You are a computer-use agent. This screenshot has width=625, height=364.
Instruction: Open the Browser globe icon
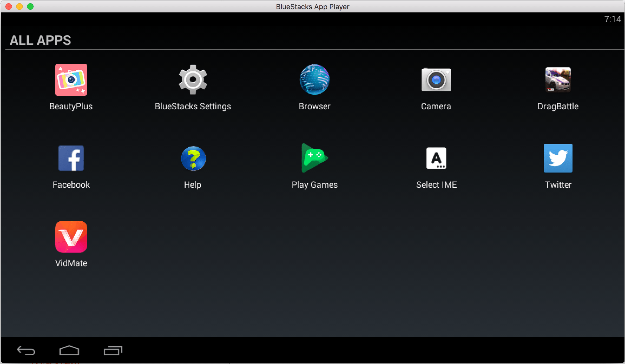coord(314,80)
